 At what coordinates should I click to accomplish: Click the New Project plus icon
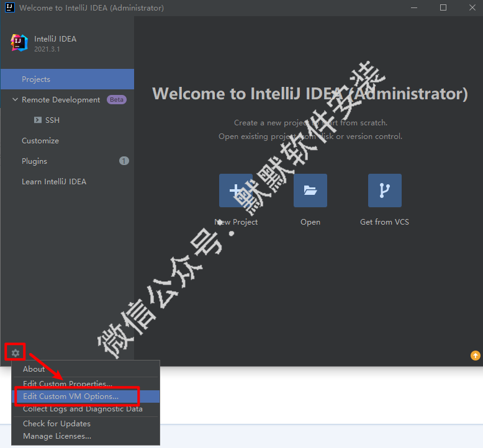click(x=236, y=190)
